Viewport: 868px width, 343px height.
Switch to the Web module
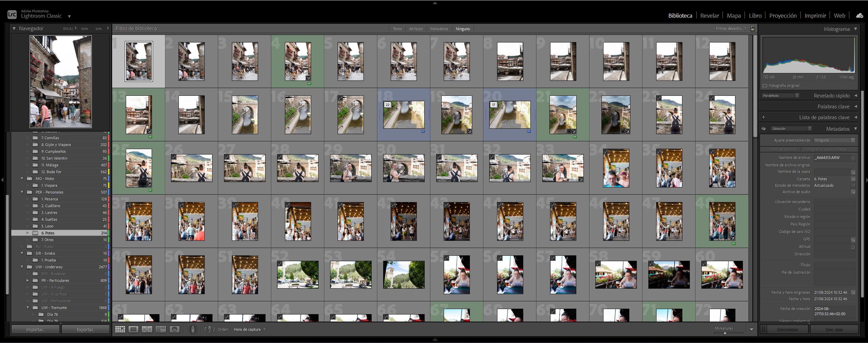(x=839, y=16)
